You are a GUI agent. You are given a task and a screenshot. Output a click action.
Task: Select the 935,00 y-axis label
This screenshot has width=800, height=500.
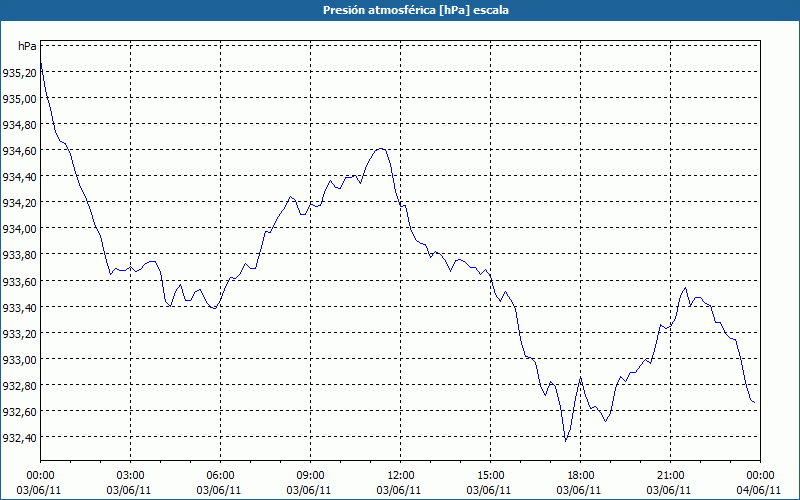click(19, 98)
